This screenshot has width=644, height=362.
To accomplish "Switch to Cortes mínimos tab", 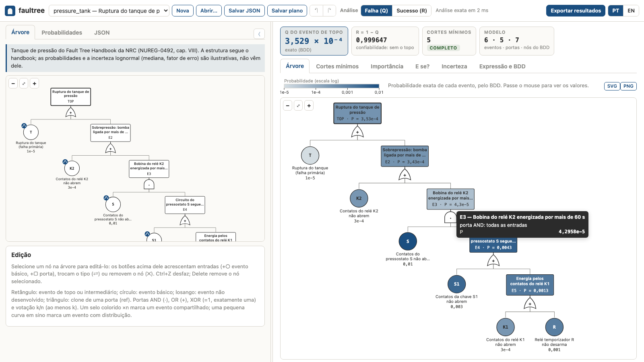I will point(337,66).
